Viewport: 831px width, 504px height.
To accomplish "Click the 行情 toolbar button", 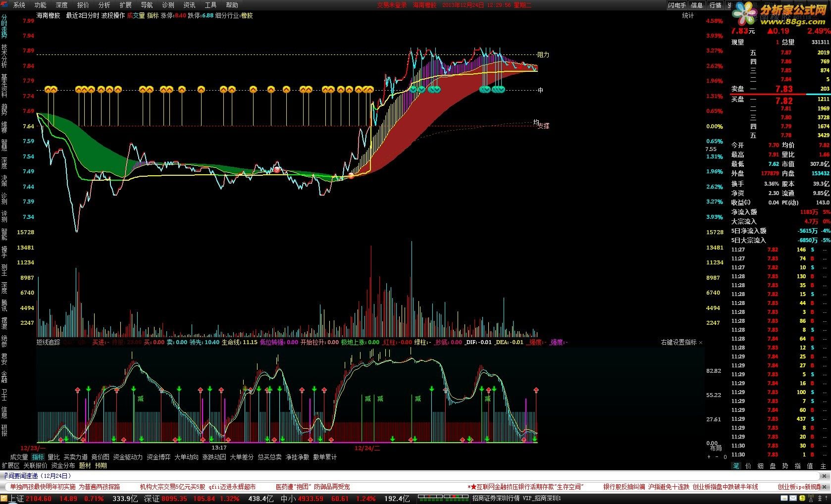I will 715,5.
